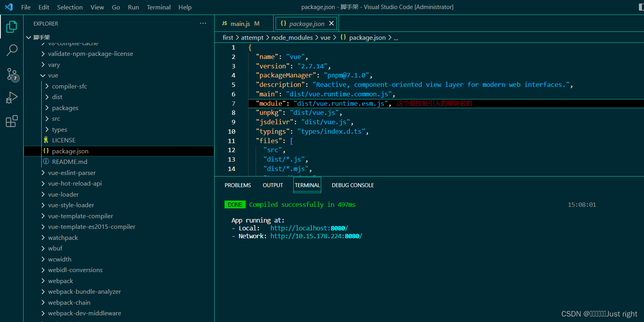Open the Explorer view in activity bar
This screenshot has width=644, height=322.
12,27
